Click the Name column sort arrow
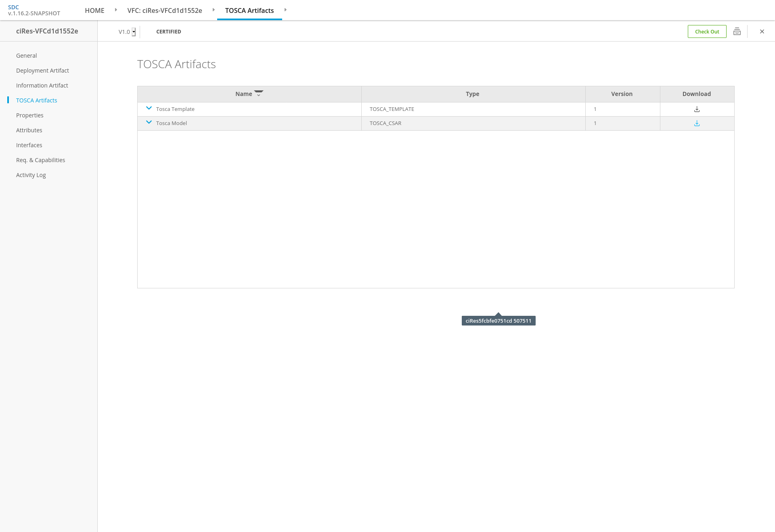This screenshot has width=775, height=532. [259, 94]
